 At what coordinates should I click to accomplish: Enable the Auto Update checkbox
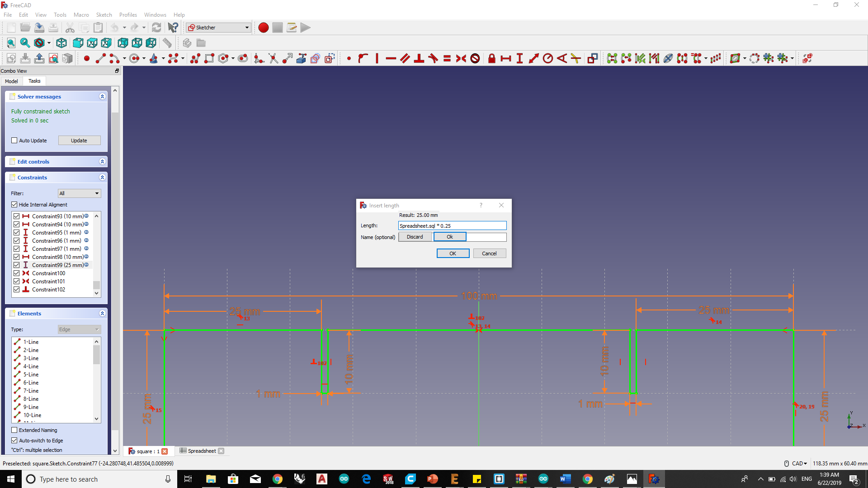pos(14,141)
